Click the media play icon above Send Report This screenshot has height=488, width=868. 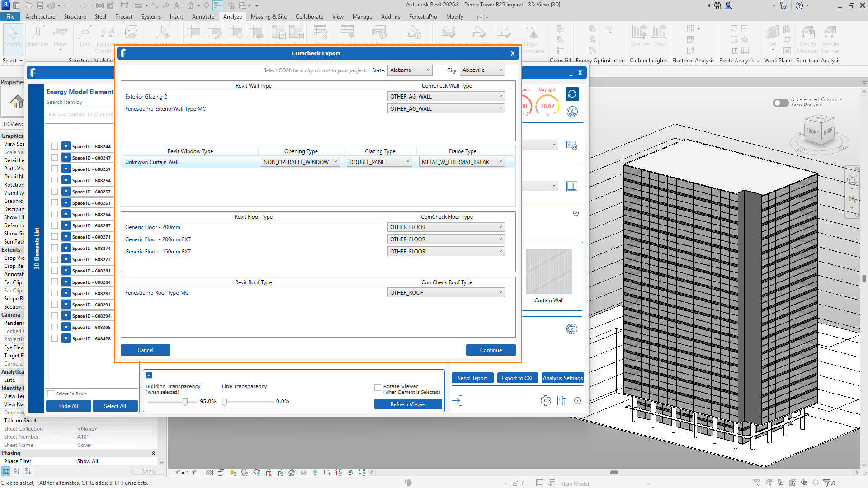click(572, 329)
